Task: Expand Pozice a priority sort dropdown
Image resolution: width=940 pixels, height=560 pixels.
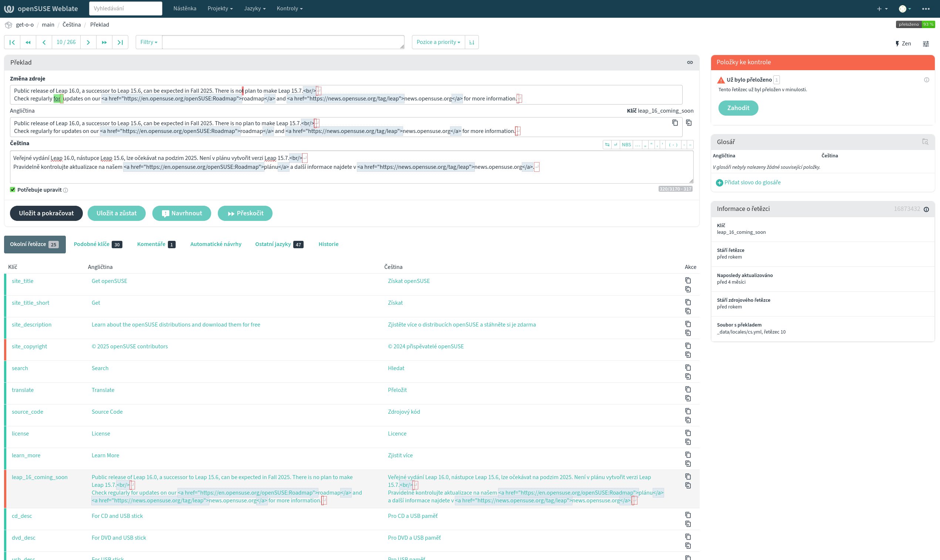Action: 438,42
